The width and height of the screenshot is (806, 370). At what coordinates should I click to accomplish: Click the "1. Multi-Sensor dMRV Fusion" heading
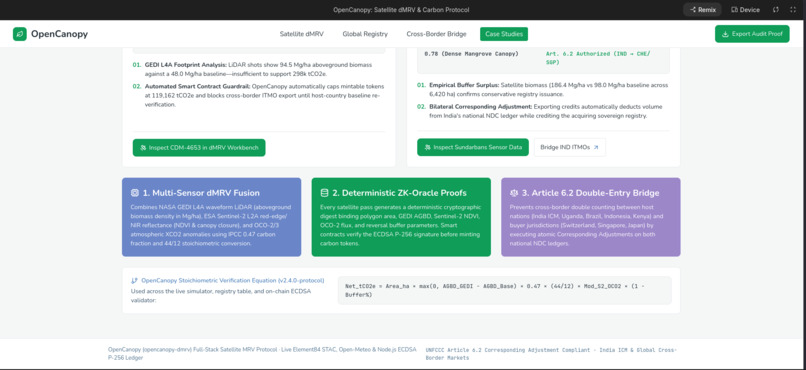coord(201,193)
